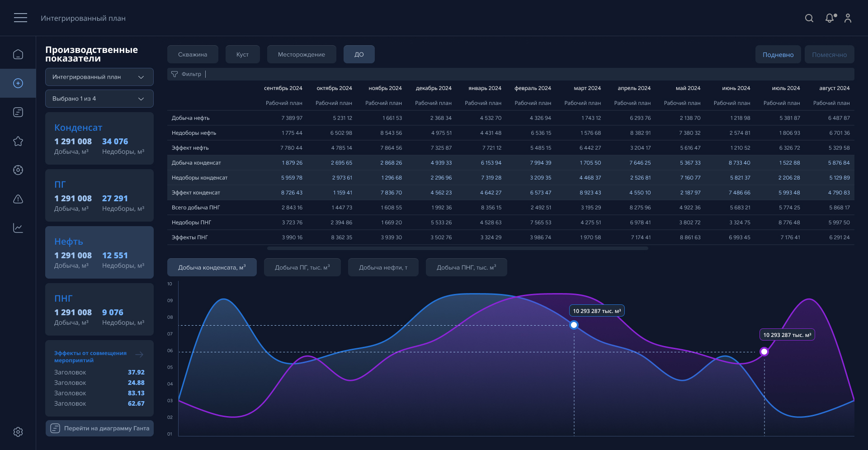
Task: Click Перейти на диаграмму Ганта button
Action: click(x=99, y=428)
